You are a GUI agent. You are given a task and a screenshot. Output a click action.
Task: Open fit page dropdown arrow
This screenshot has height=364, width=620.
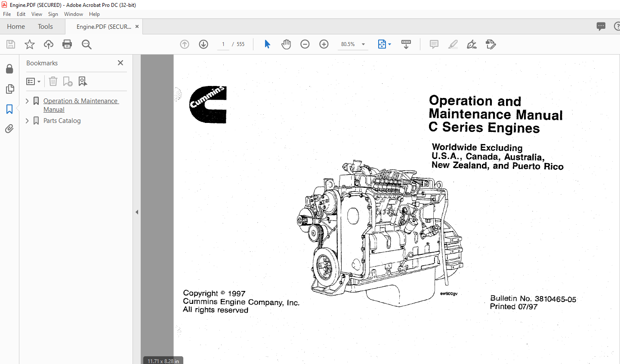coord(390,44)
